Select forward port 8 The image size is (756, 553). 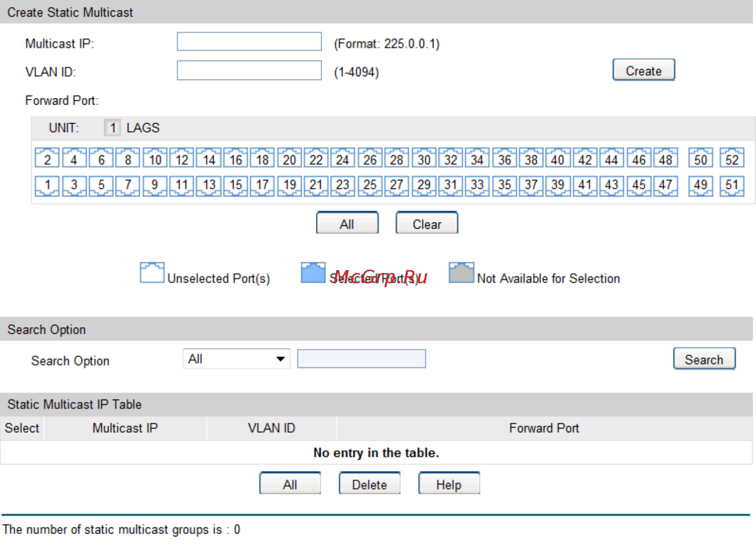128,158
